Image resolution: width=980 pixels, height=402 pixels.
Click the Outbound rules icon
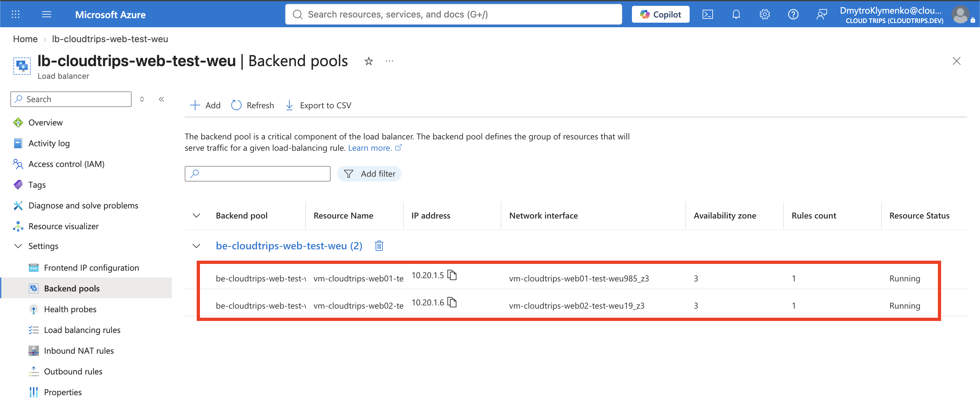pyautogui.click(x=33, y=372)
